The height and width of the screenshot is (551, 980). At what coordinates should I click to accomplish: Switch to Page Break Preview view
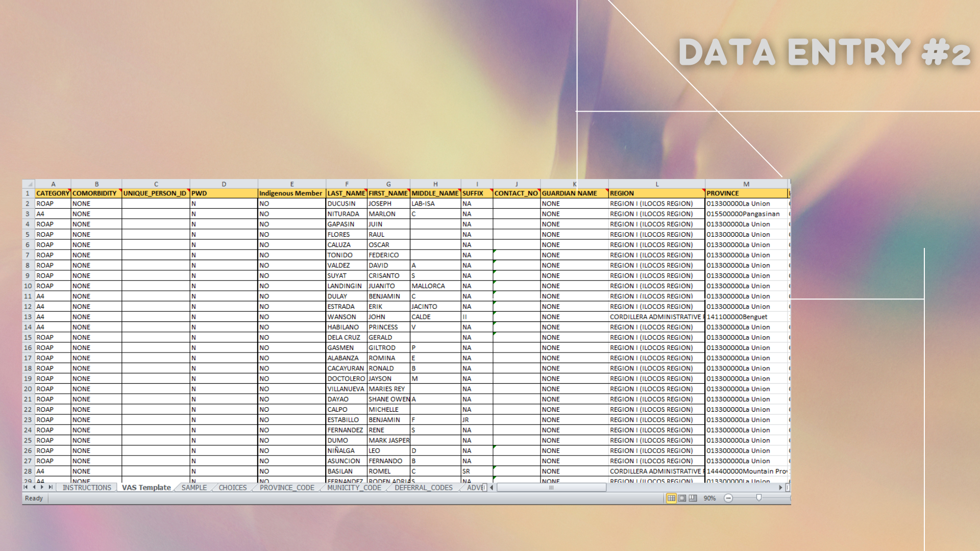click(693, 498)
